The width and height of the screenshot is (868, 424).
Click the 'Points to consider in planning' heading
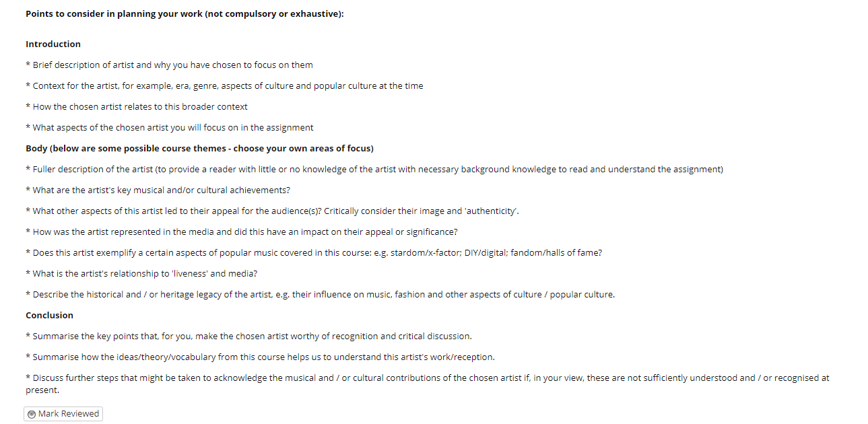pos(185,14)
